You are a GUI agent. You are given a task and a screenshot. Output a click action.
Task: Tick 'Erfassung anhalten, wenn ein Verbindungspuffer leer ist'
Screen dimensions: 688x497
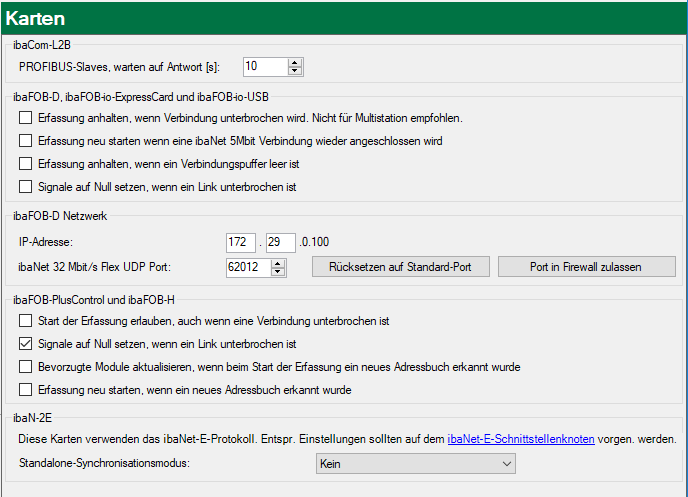25,164
